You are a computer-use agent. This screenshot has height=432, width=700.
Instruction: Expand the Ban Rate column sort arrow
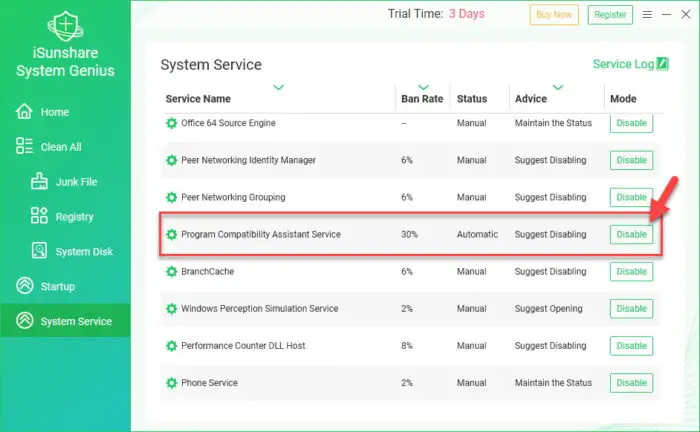(423, 88)
